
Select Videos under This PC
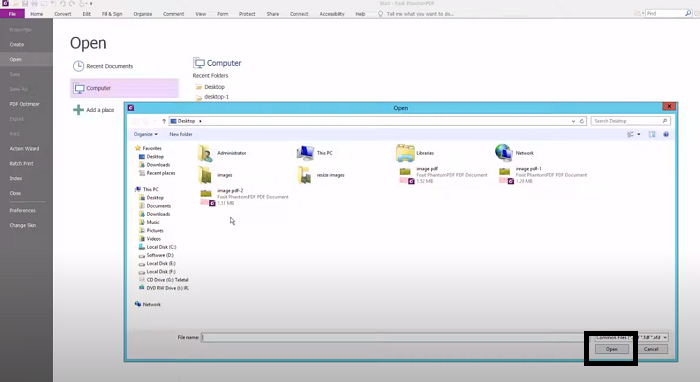[150, 239]
